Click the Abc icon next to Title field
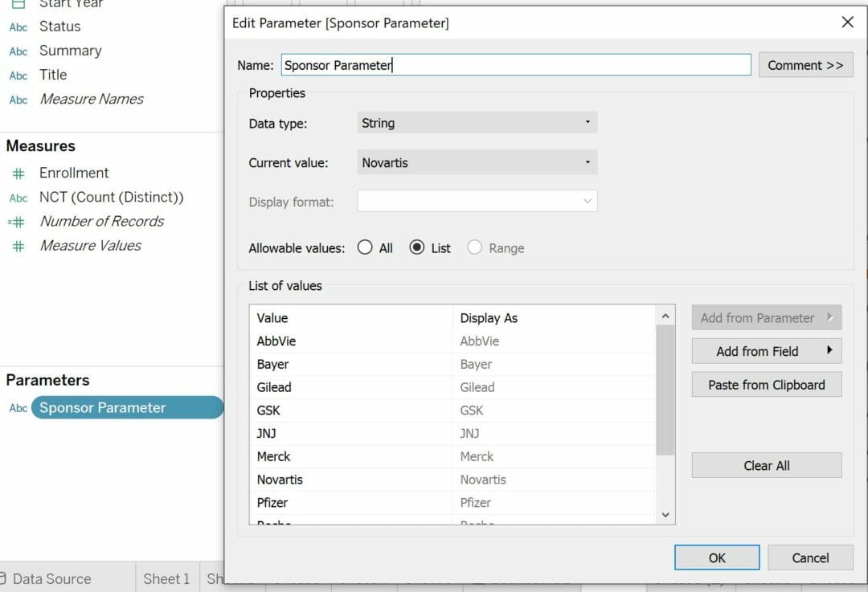The image size is (868, 592). tap(18, 76)
